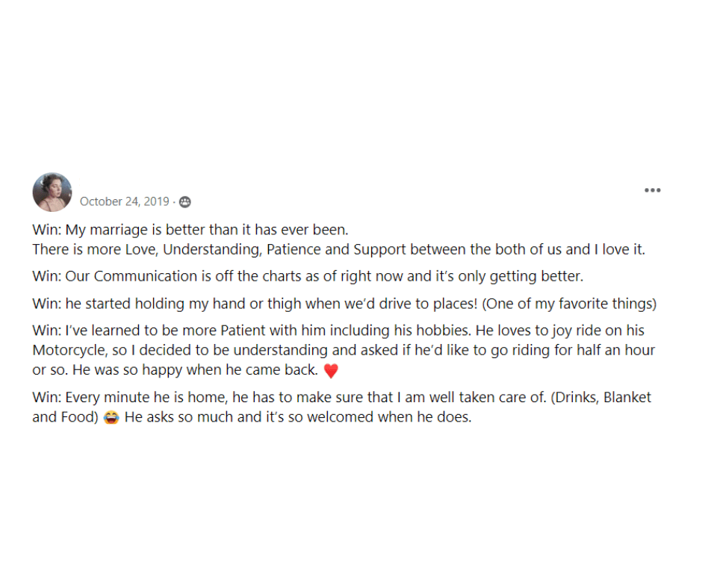
Task: Click the red heart emoji
Action: click(x=331, y=371)
